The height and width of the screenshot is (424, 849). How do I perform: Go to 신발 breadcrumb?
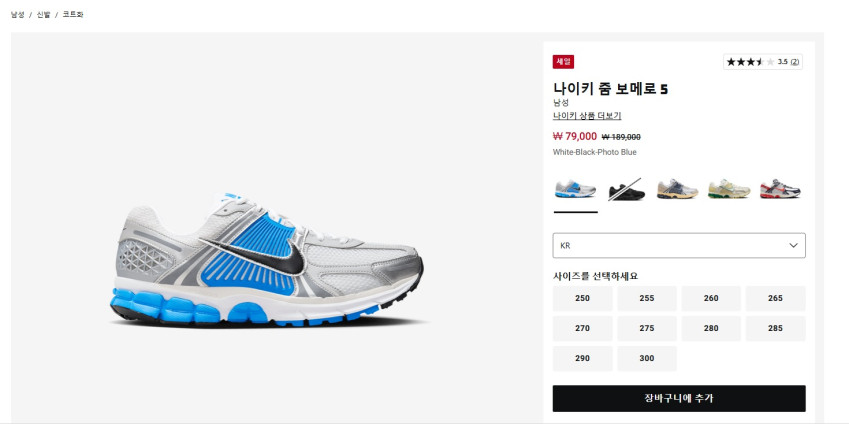coord(43,15)
